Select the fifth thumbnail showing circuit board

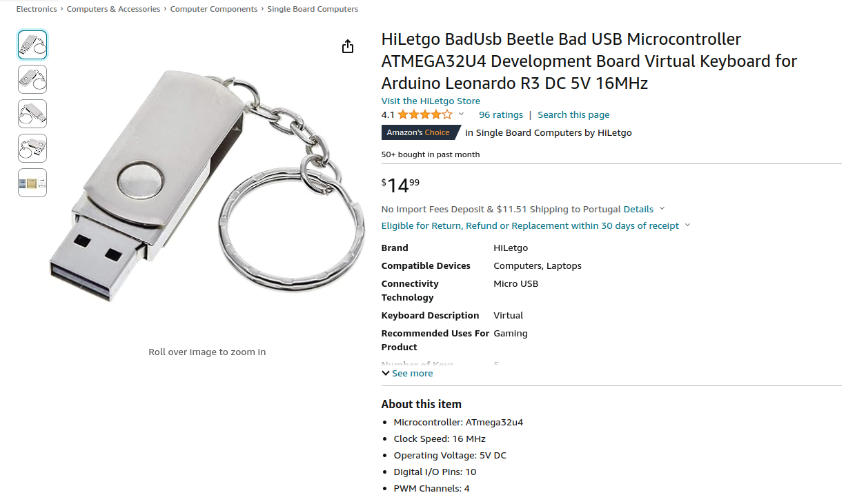click(x=32, y=183)
